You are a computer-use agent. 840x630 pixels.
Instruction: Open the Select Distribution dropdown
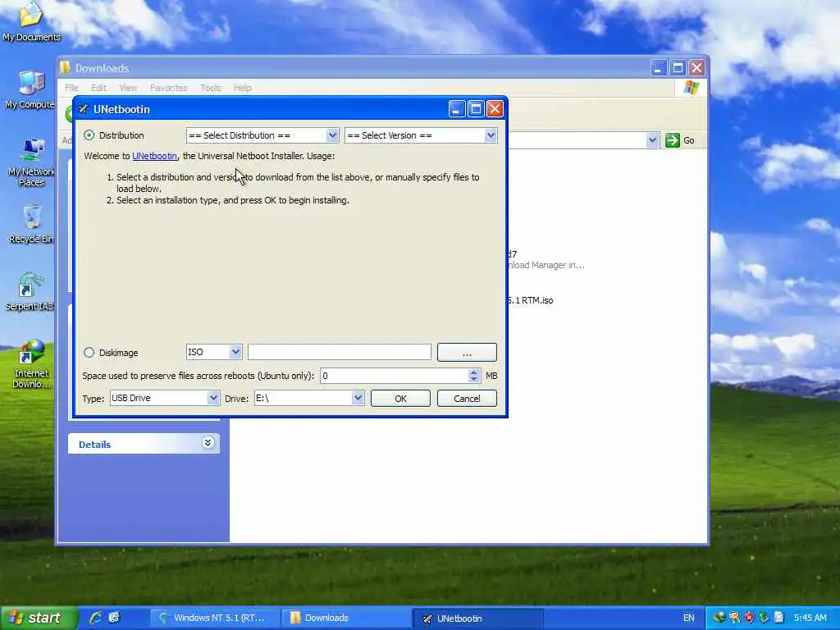click(x=262, y=135)
